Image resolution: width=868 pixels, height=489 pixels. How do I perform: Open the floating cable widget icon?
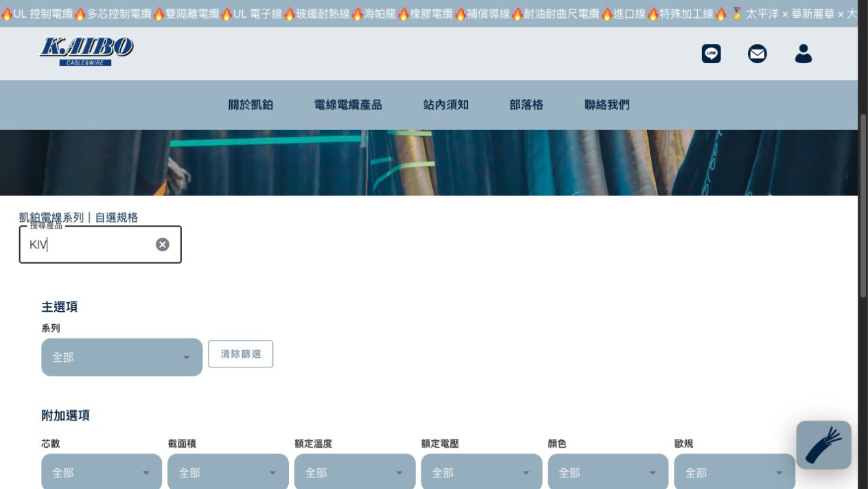pos(823,445)
